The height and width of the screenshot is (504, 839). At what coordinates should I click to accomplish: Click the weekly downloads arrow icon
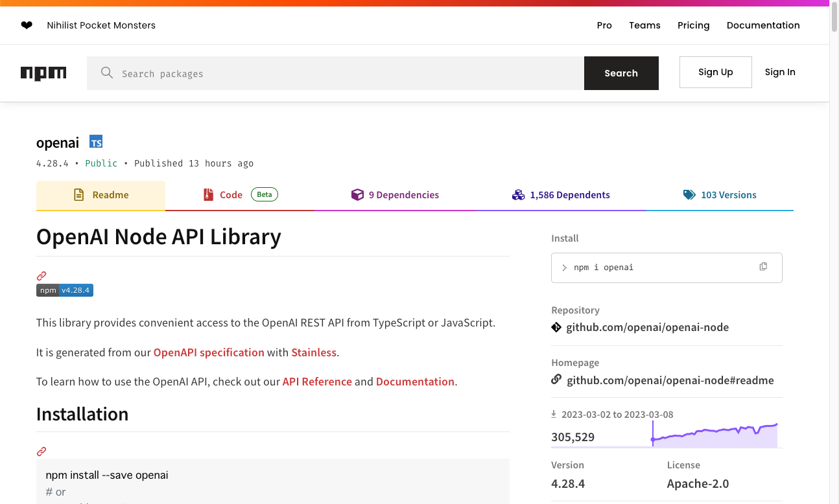click(554, 414)
